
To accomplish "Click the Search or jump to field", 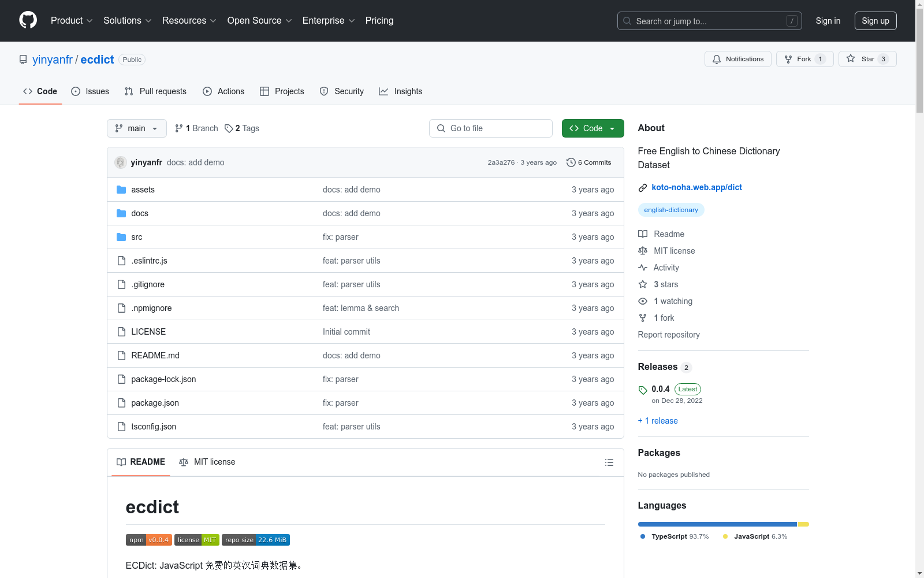I will pyautogui.click(x=710, y=21).
